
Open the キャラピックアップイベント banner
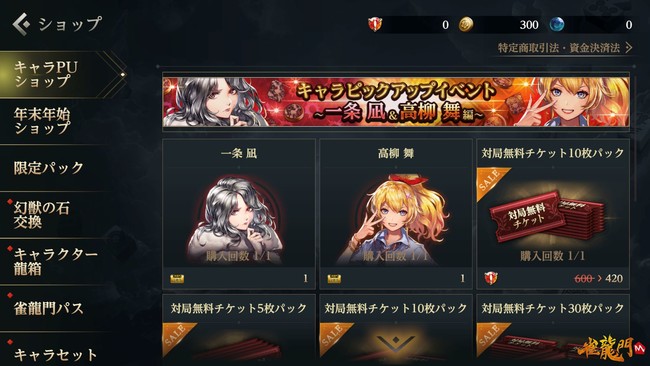pyautogui.click(x=396, y=102)
